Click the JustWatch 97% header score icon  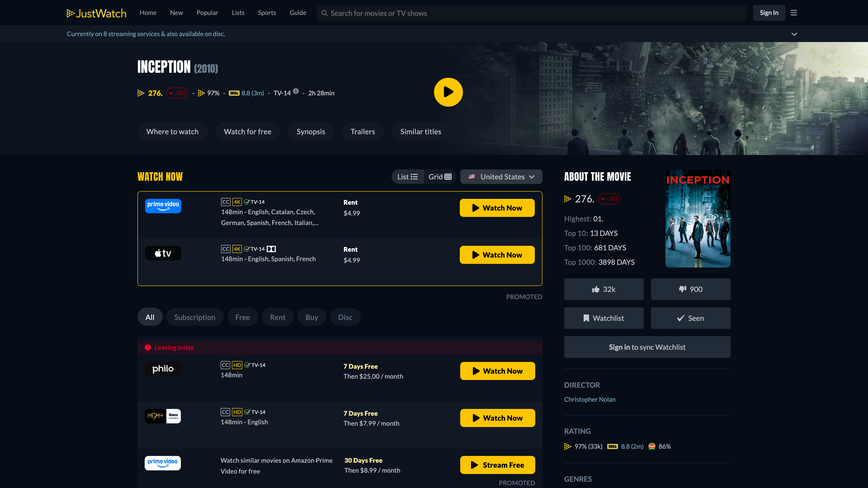coord(201,93)
